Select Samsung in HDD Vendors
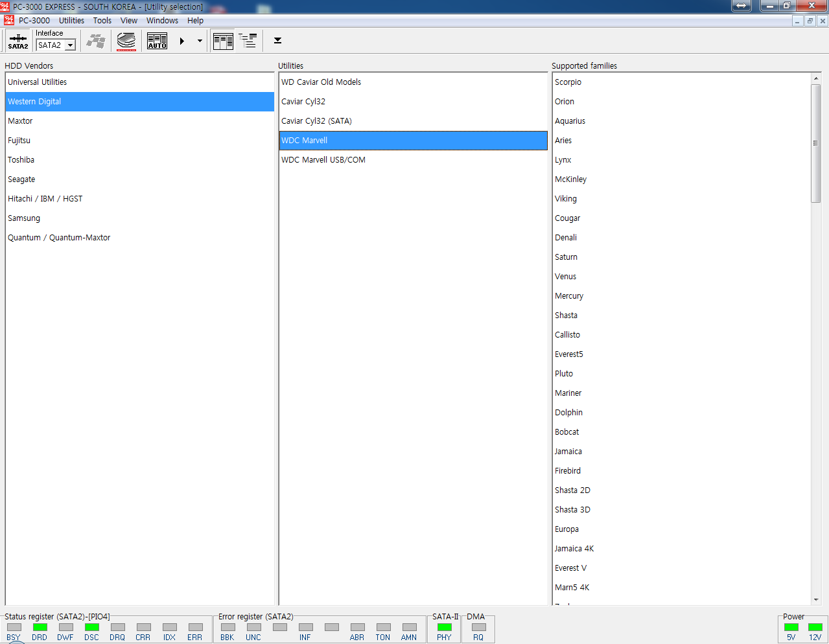 click(x=140, y=218)
